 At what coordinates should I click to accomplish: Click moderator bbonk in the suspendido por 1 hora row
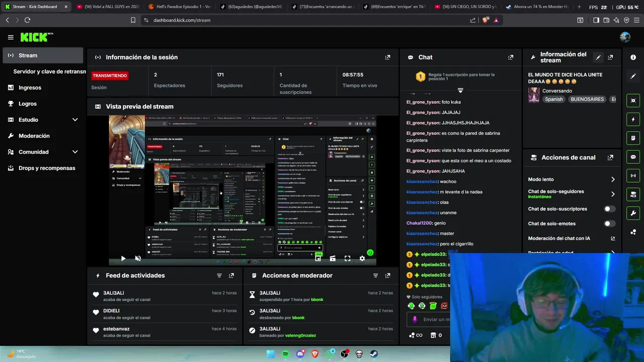pos(317,300)
